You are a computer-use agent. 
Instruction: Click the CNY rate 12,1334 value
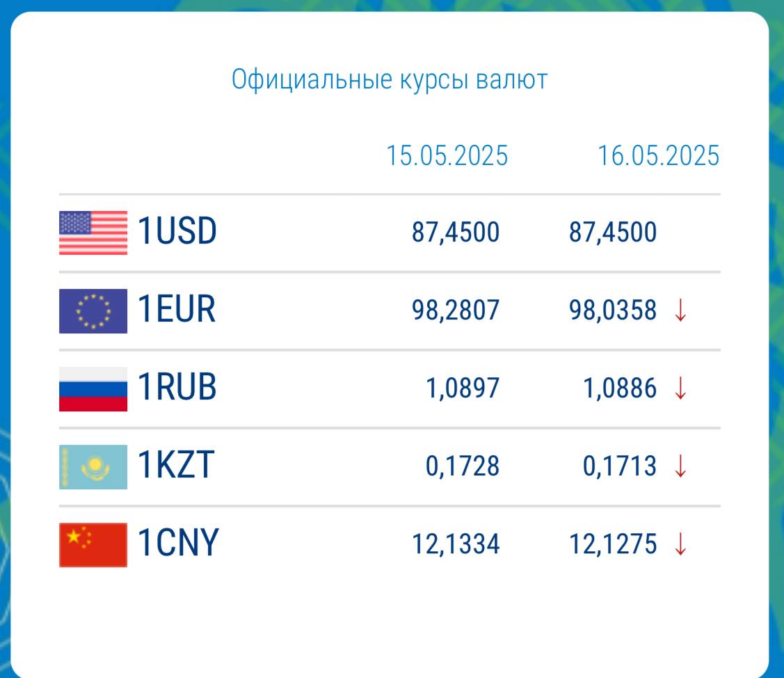pos(456,544)
